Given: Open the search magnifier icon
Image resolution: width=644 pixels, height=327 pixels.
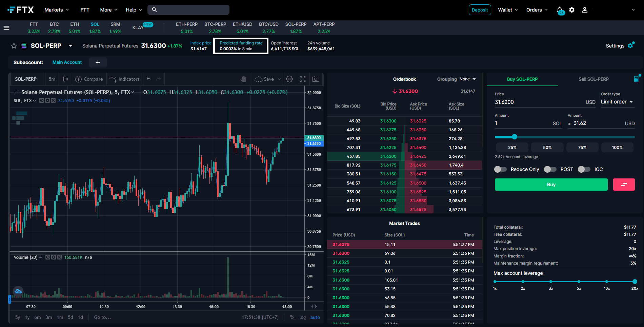Looking at the screenshot, I should coord(154,10).
